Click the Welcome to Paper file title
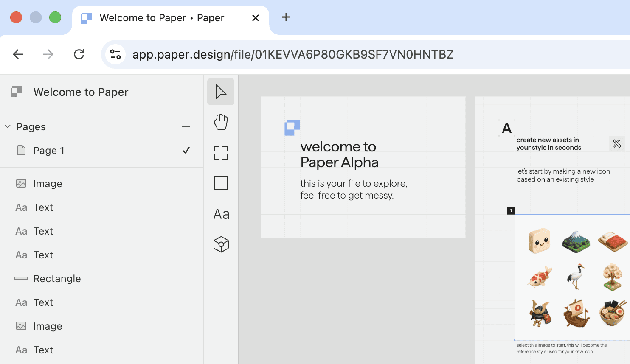630x364 pixels. (x=81, y=92)
